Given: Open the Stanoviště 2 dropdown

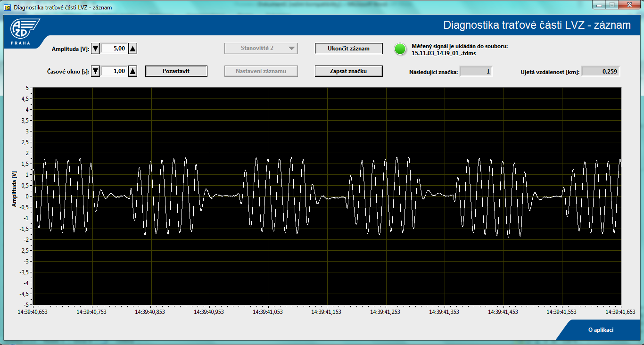Looking at the screenshot, I should 261,48.
